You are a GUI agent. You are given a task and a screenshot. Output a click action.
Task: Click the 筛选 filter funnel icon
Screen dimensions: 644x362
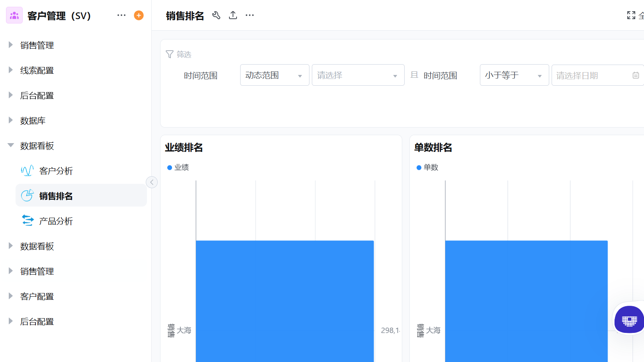(x=170, y=54)
